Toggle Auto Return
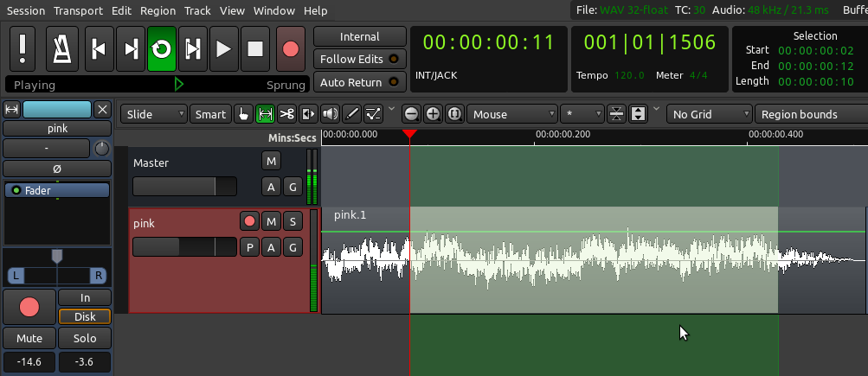The image size is (868, 376). pos(359,82)
